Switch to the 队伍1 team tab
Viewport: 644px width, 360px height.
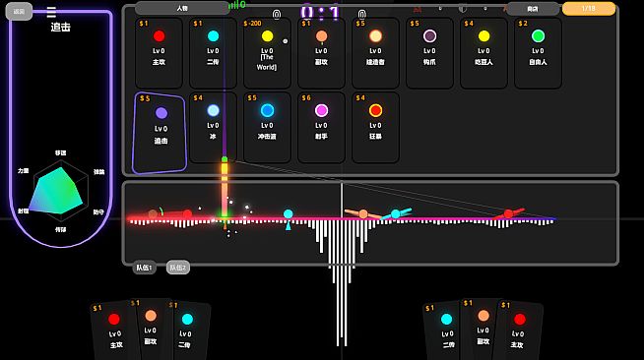[144, 268]
